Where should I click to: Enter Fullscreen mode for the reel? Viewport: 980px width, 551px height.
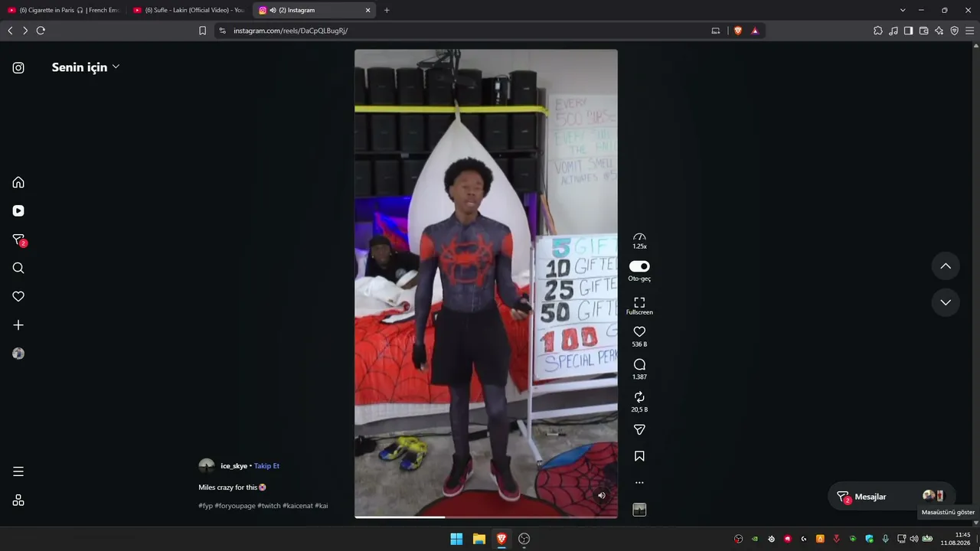[x=639, y=305]
